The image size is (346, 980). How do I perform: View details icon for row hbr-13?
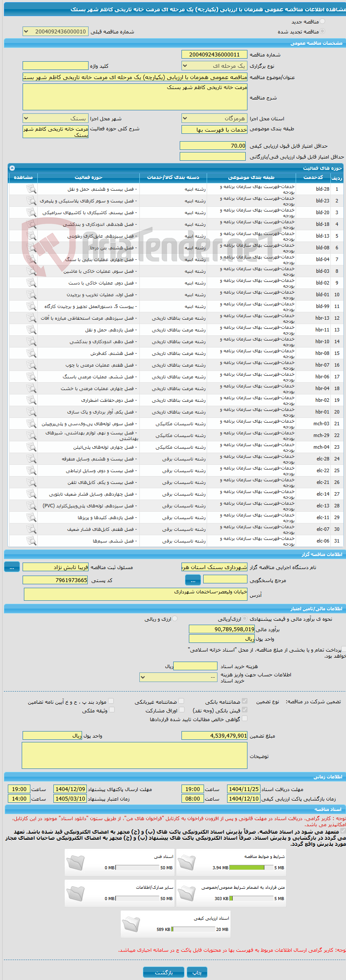click(31, 318)
